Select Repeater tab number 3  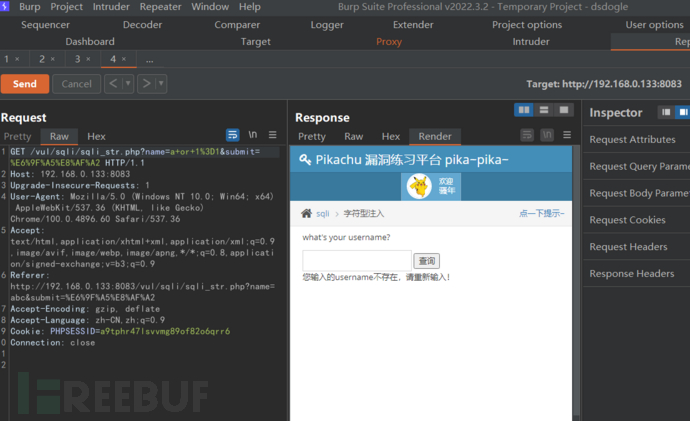pyautogui.click(x=77, y=59)
